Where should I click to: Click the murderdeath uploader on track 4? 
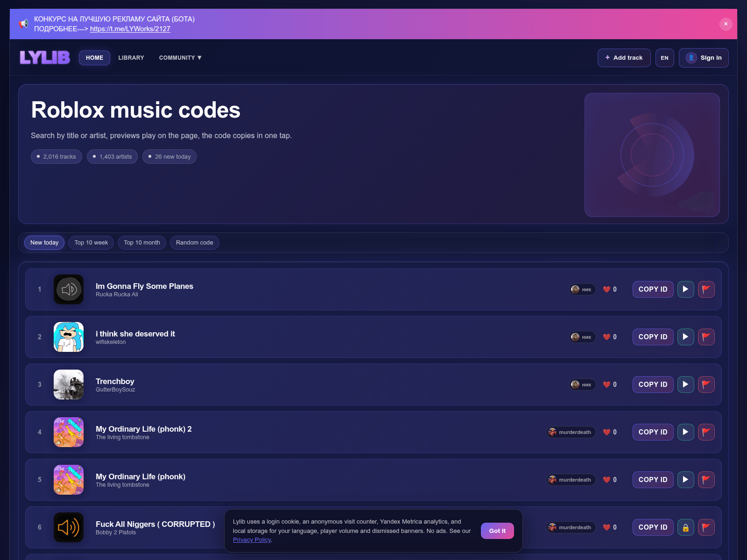[571, 432]
